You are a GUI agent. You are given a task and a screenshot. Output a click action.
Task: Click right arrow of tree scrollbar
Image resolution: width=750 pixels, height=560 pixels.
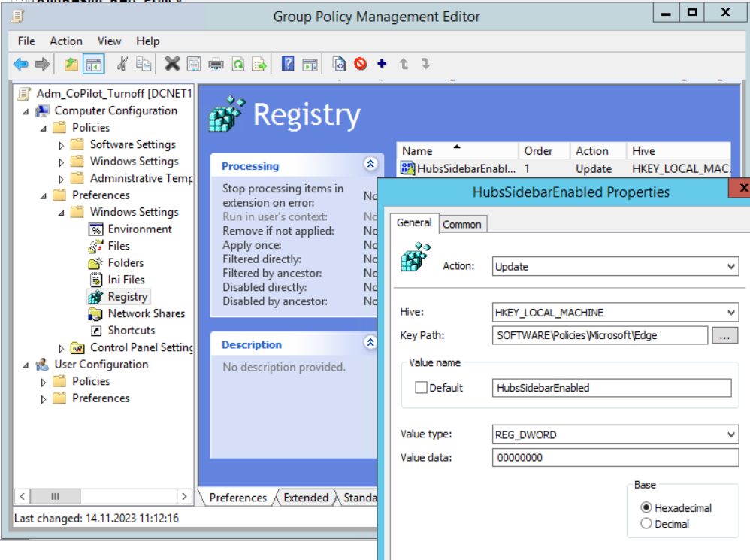coord(184,496)
